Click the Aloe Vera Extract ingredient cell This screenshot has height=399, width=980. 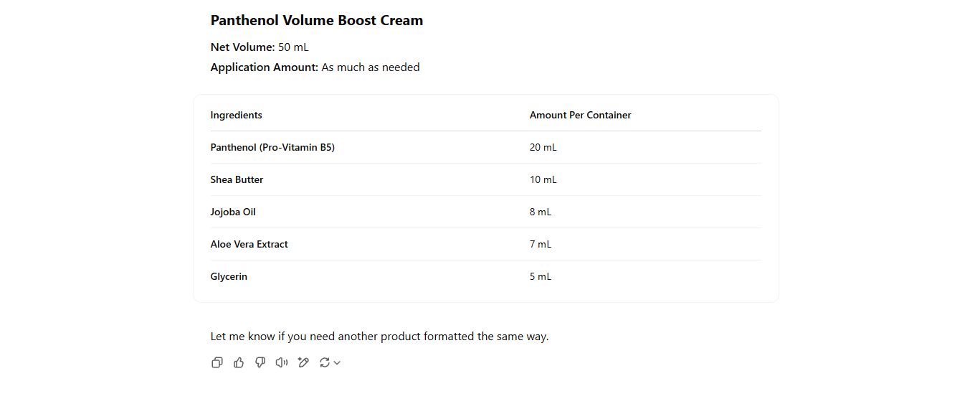[249, 245]
